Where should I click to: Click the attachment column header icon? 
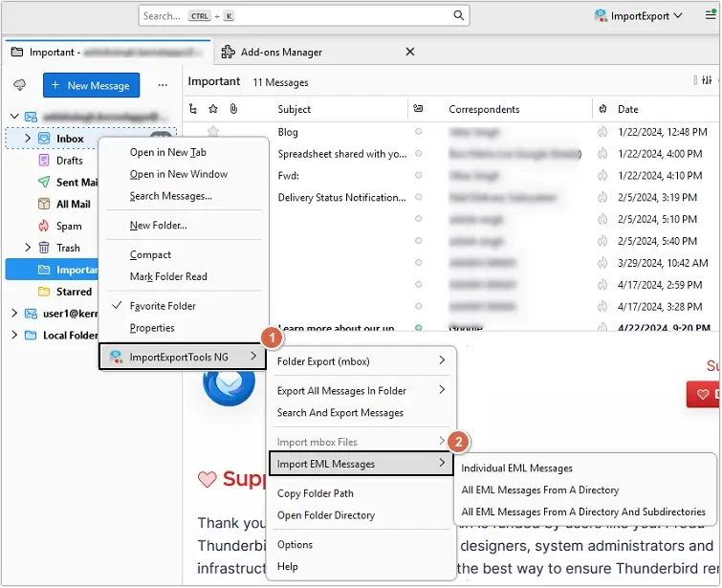coord(233,109)
